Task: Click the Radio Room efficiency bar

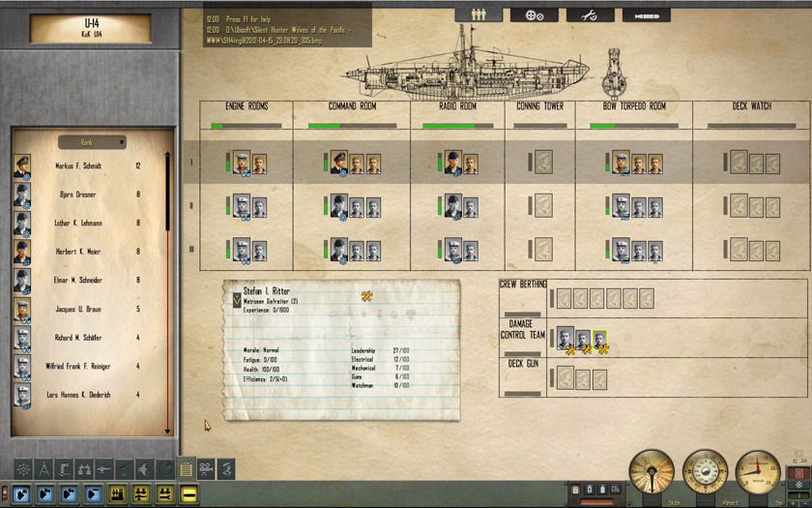Action: (x=458, y=126)
